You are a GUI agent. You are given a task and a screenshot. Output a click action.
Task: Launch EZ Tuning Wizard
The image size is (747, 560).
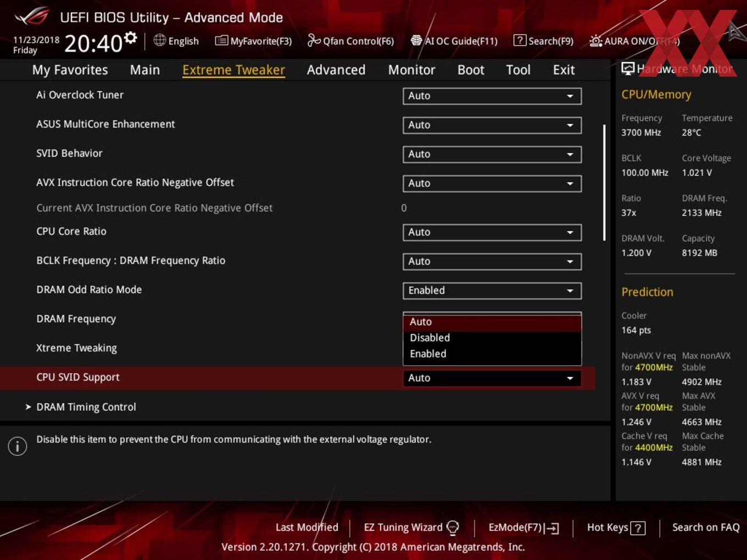point(411,528)
